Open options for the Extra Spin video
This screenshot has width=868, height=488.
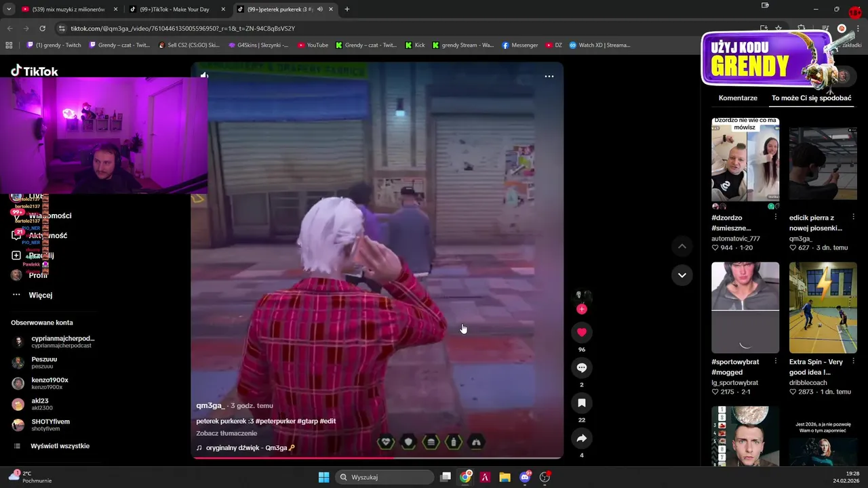point(853,361)
